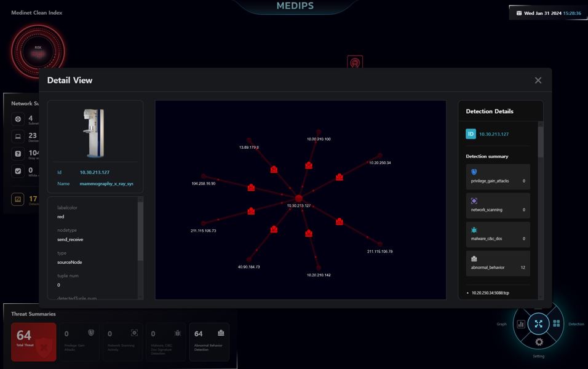
Task: Open the abnormal_behavior detection card
Action: (x=498, y=263)
